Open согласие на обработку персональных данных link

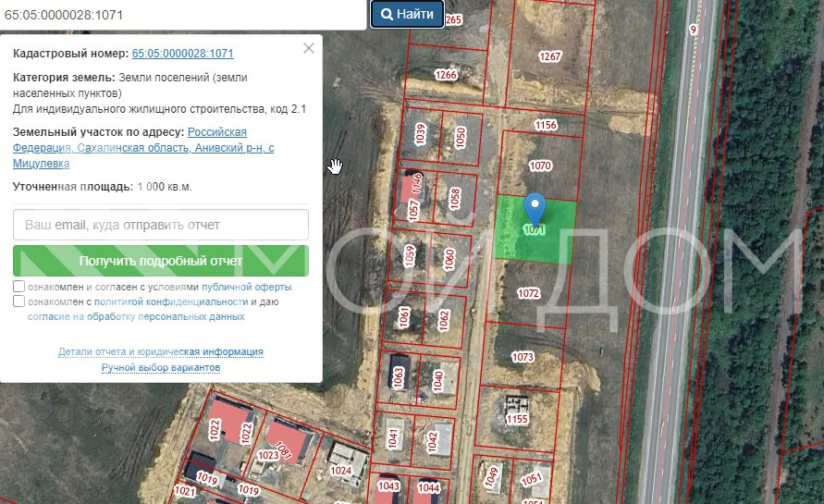pyautogui.click(x=136, y=316)
